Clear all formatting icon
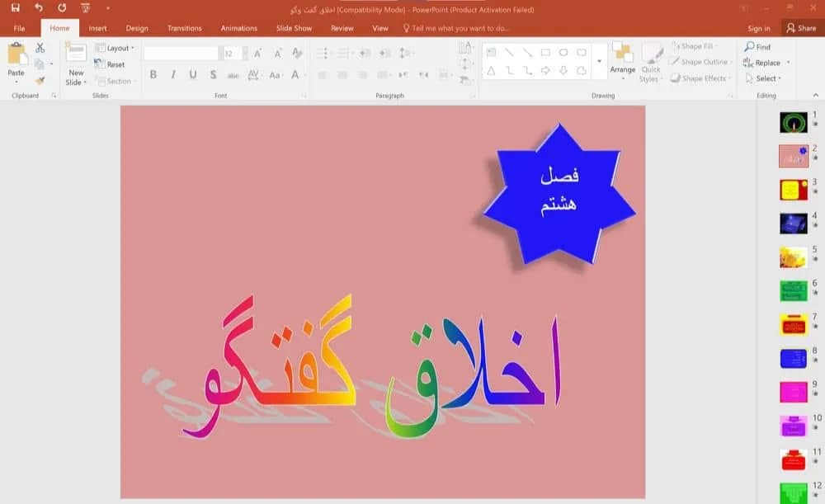This screenshot has width=825, height=504. [297, 53]
